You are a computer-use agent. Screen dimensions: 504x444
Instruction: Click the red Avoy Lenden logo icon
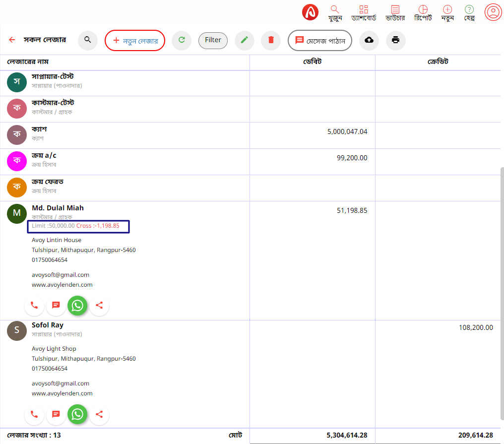[310, 12]
